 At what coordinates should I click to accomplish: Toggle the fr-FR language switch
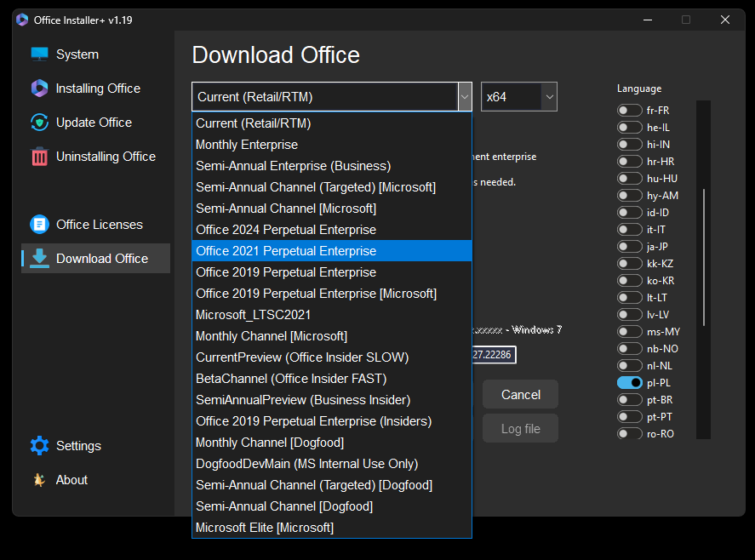pos(630,111)
